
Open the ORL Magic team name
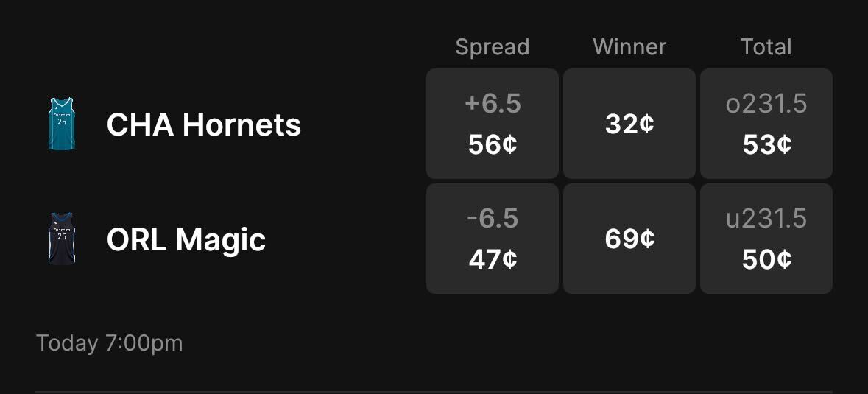click(x=186, y=239)
